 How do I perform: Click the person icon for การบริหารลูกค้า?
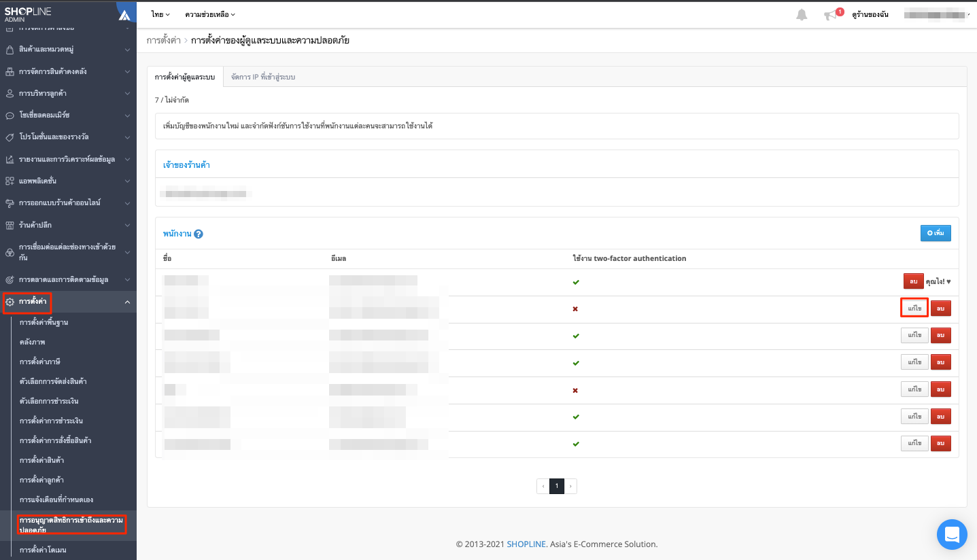[10, 93]
